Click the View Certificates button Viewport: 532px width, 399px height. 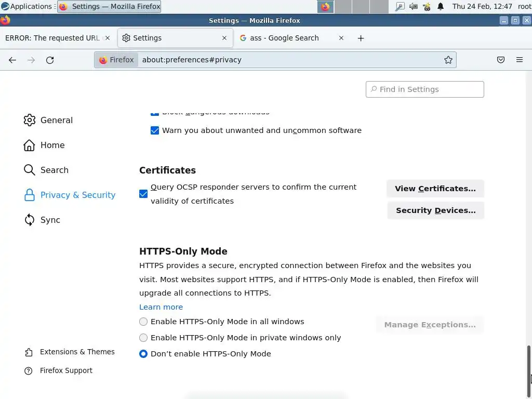pyautogui.click(x=435, y=189)
